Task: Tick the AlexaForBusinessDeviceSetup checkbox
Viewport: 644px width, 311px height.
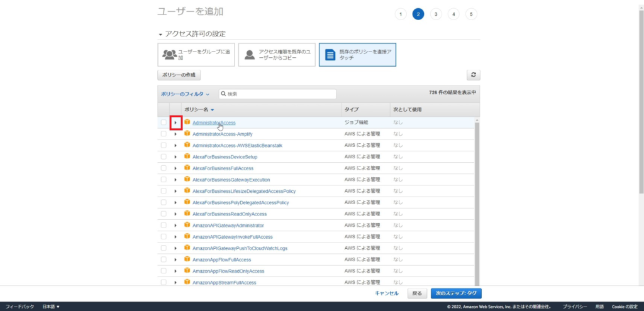Action: tap(164, 156)
